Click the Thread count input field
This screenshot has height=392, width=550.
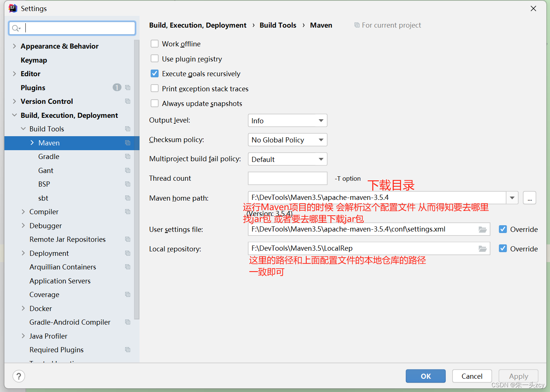pos(288,178)
